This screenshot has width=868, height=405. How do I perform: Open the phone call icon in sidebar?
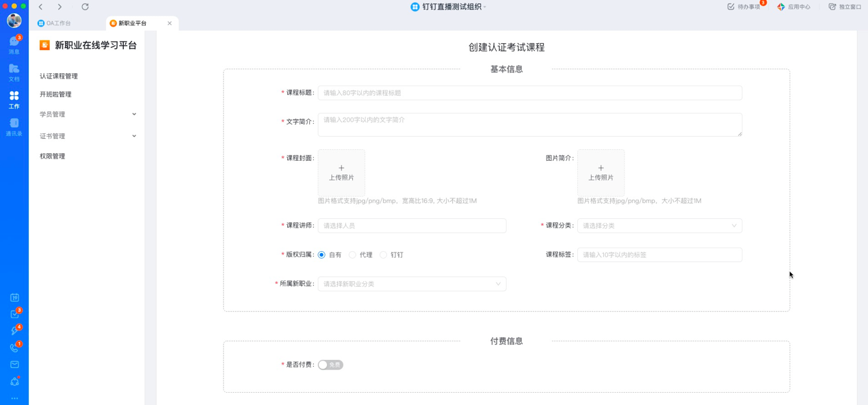click(x=14, y=348)
